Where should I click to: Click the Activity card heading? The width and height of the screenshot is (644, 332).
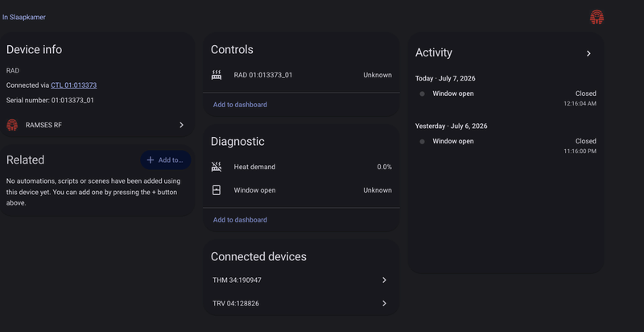pos(434,52)
